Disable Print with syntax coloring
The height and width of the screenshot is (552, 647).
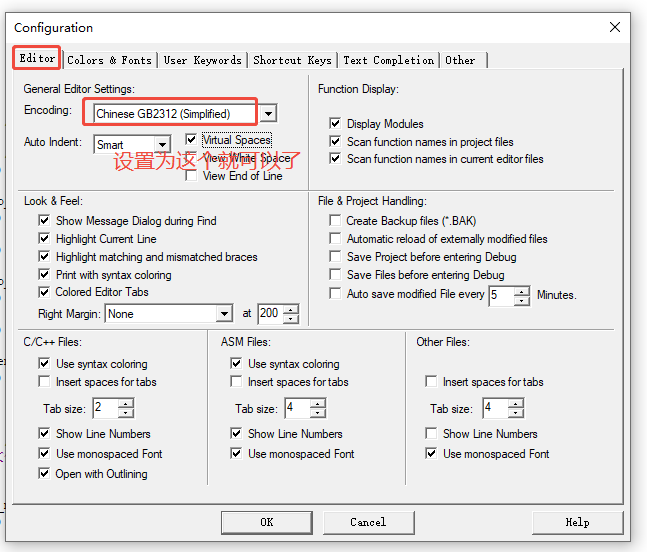[44, 274]
